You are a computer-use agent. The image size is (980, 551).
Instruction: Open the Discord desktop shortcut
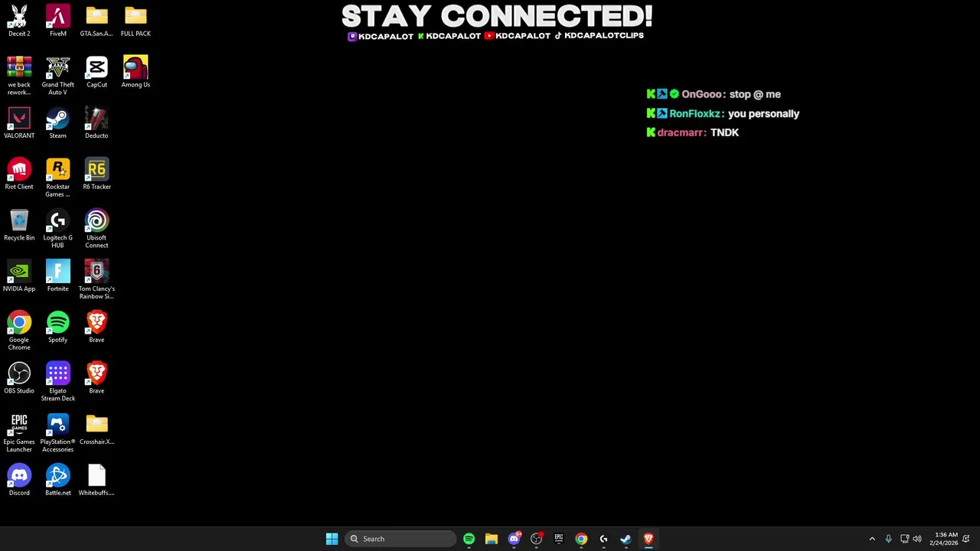coord(19,480)
